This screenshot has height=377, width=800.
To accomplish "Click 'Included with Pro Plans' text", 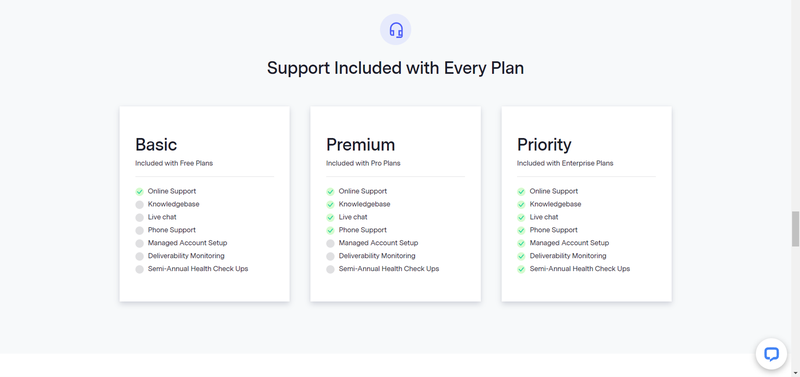I will (363, 163).
